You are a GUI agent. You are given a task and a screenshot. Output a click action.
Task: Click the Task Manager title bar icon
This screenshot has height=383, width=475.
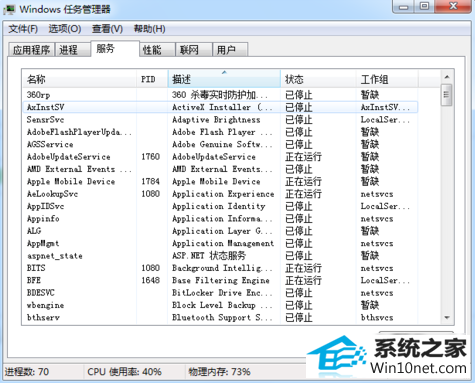[9, 9]
